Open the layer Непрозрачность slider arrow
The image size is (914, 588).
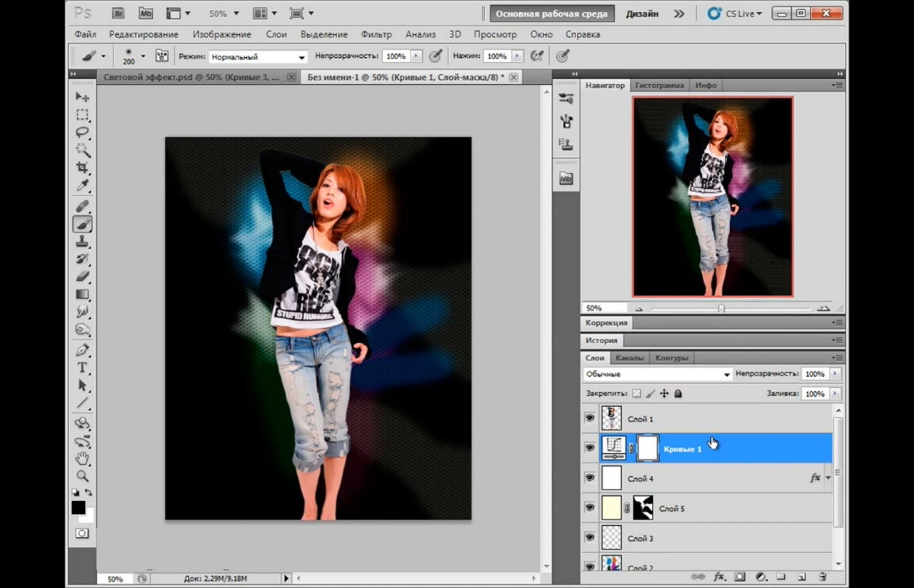pos(835,374)
